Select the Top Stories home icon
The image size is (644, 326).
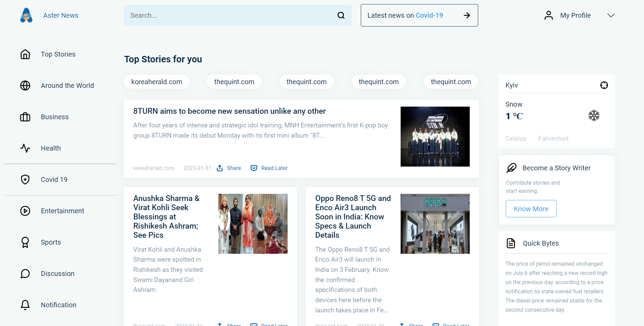[25, 54]
